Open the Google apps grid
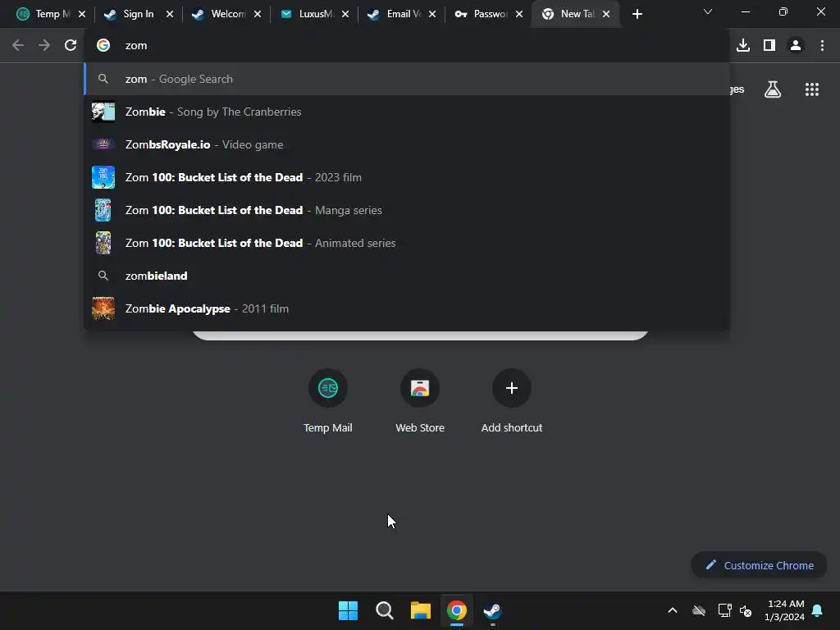840x630 pixels. click(812, 89)
